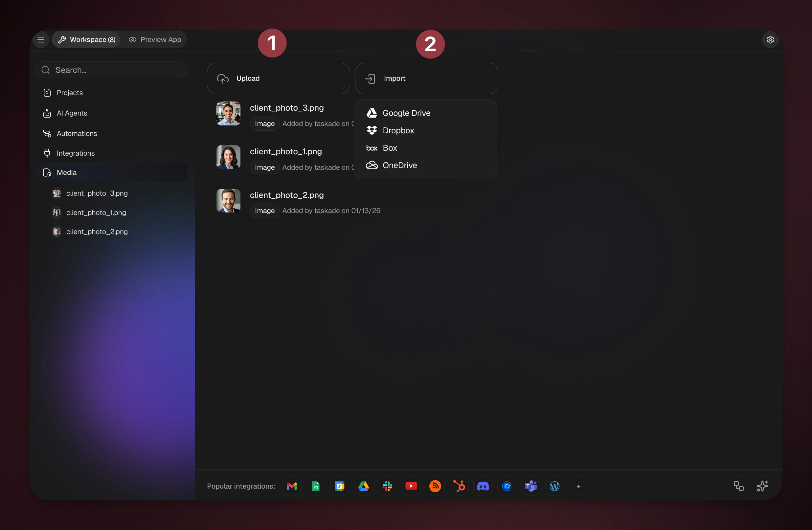Open settings gear in top right

[770, 39]
